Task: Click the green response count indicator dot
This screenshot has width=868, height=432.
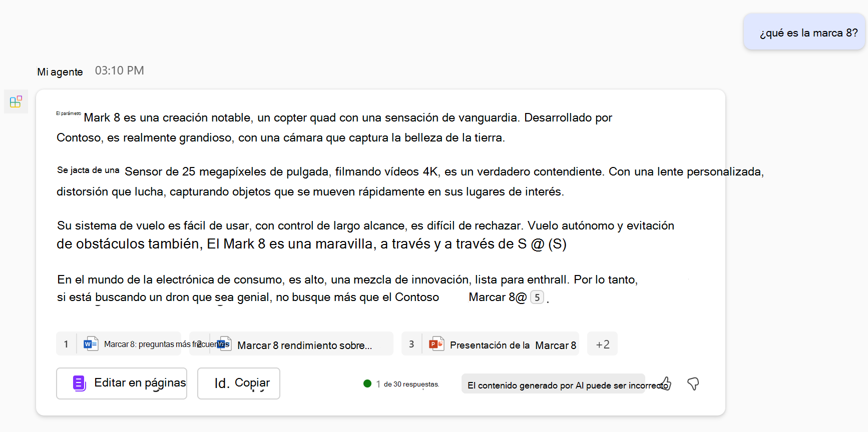Action: 367,383
